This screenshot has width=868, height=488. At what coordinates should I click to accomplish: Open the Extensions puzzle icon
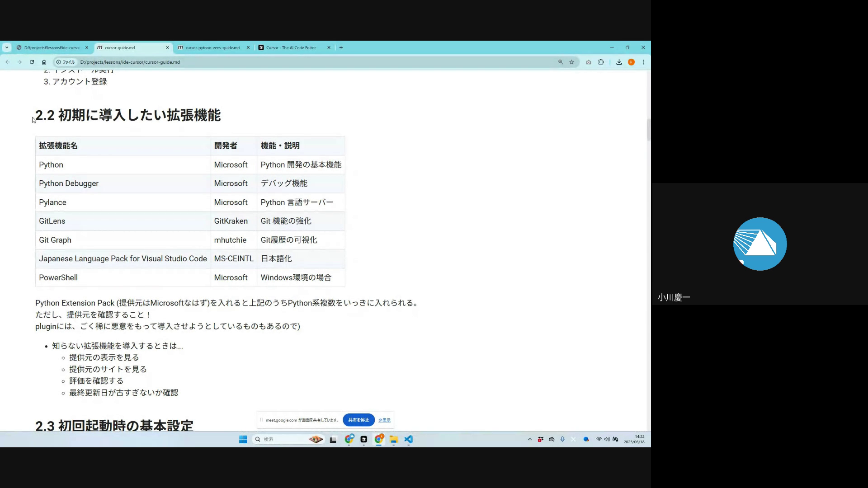point(601,62)
